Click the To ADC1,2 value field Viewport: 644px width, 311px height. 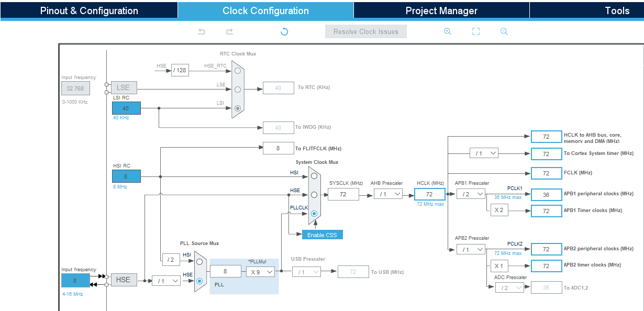546,287
